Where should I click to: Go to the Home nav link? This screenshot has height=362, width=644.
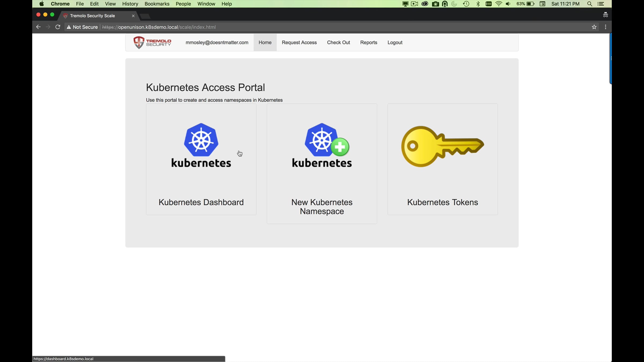click(265, 42)
